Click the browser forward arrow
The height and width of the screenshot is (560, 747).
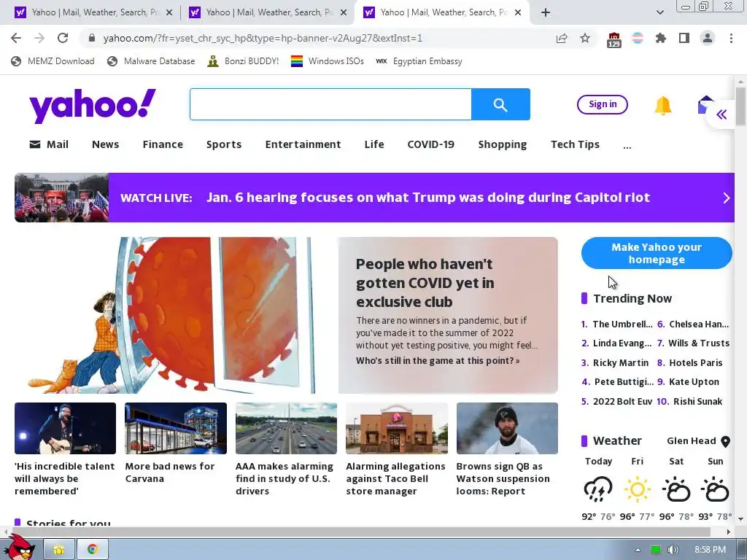tap(39, 38)
